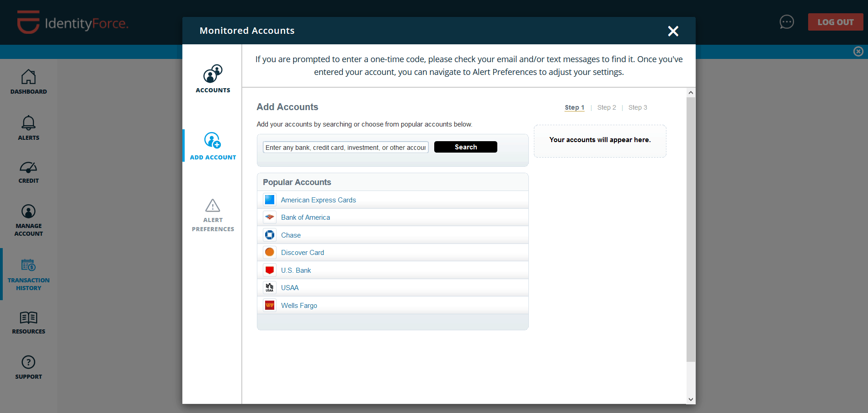Select the Step 3 indicator
868x413 pixels.
coord(638,107)
